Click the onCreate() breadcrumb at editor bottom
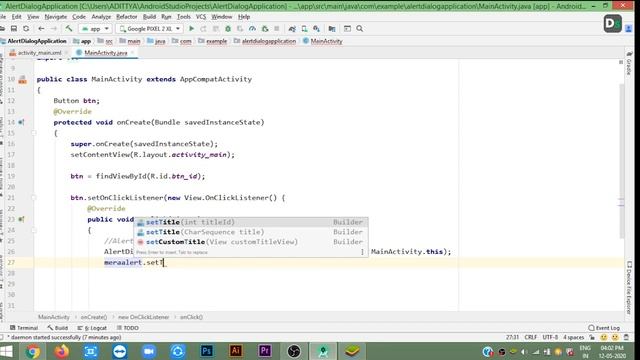The width and height of the screenshot is (640, 360). point(93,317)
